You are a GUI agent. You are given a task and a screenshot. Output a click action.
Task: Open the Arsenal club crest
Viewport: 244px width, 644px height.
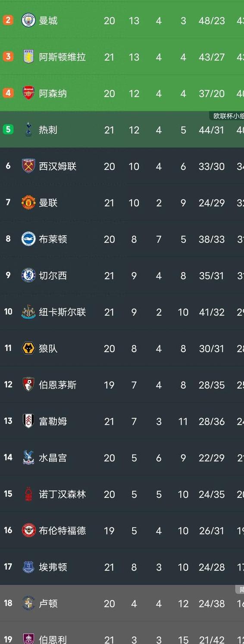tap(28, 93)
